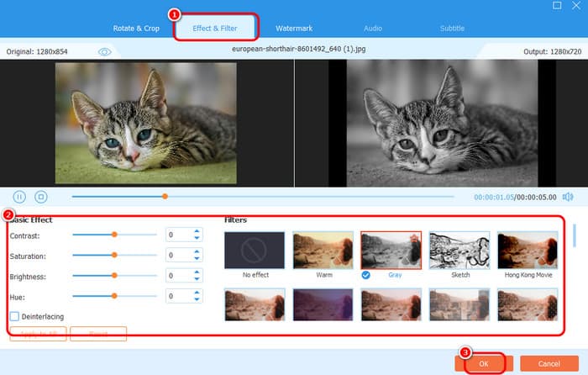The width and height of the screenshot is (588, 375).
Task: Click the Hue slider handle
Action: [x=114, y=296]
